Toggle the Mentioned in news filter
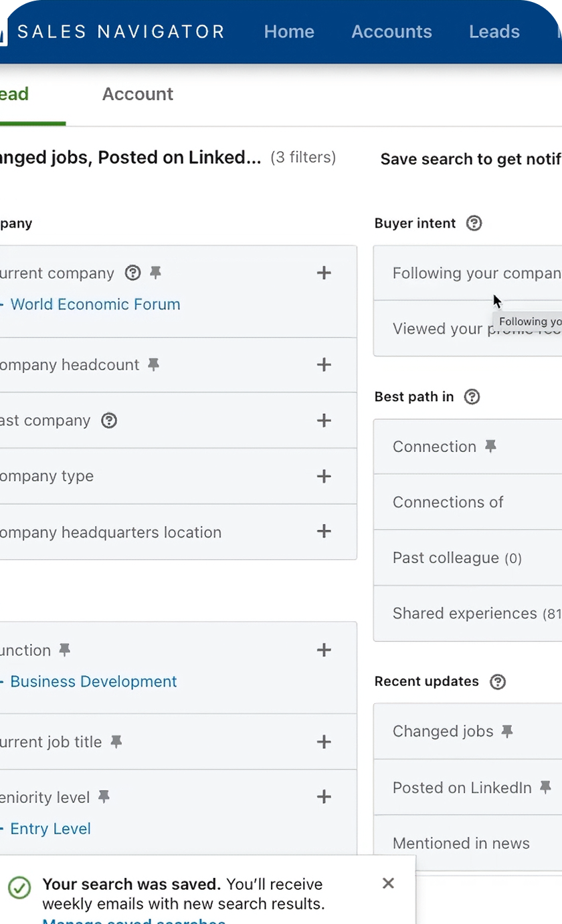The image size is (562, 924). (x=468, y=843)
